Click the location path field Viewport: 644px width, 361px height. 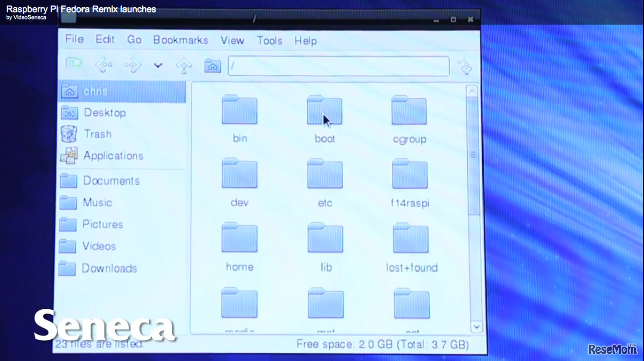[x=339, y=66]
